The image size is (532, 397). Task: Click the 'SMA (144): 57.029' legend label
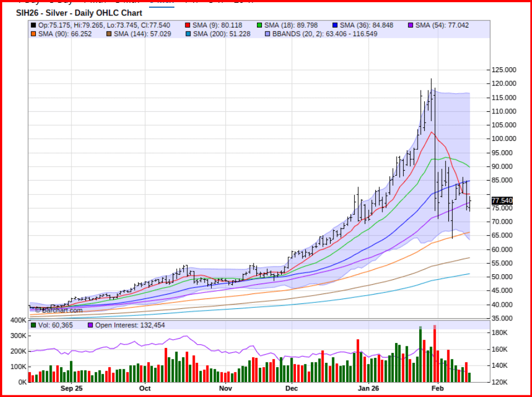142,34
